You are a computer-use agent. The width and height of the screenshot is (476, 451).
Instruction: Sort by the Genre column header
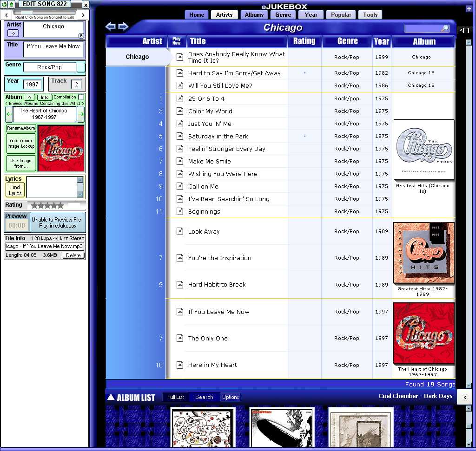347,41
